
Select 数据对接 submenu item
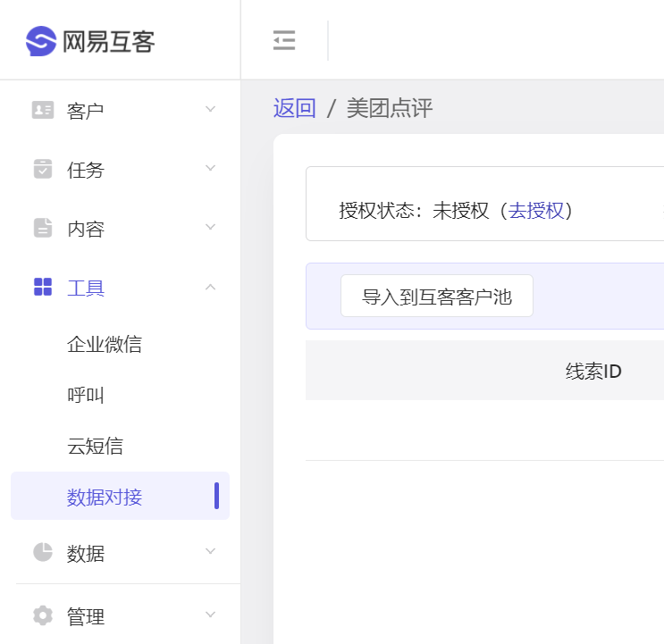(x=121, y=496)
